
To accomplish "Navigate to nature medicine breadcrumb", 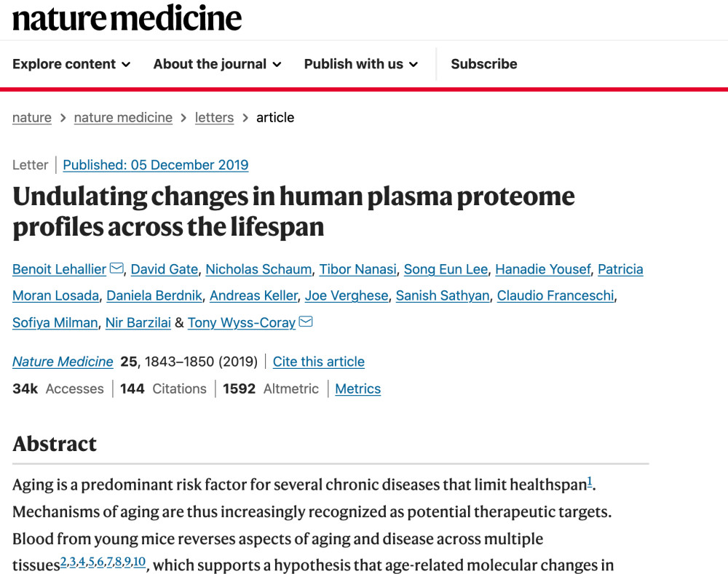I will click(123, 118).
